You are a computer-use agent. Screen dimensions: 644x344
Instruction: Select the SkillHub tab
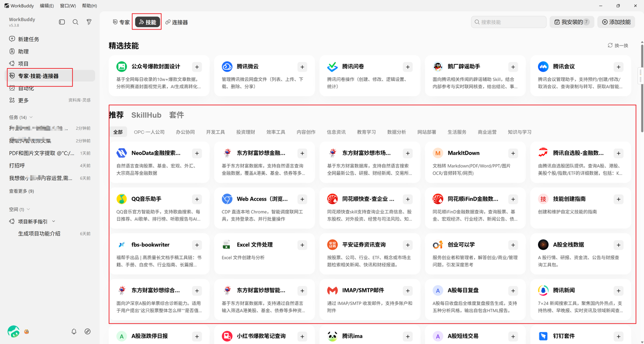click(146, 115)
